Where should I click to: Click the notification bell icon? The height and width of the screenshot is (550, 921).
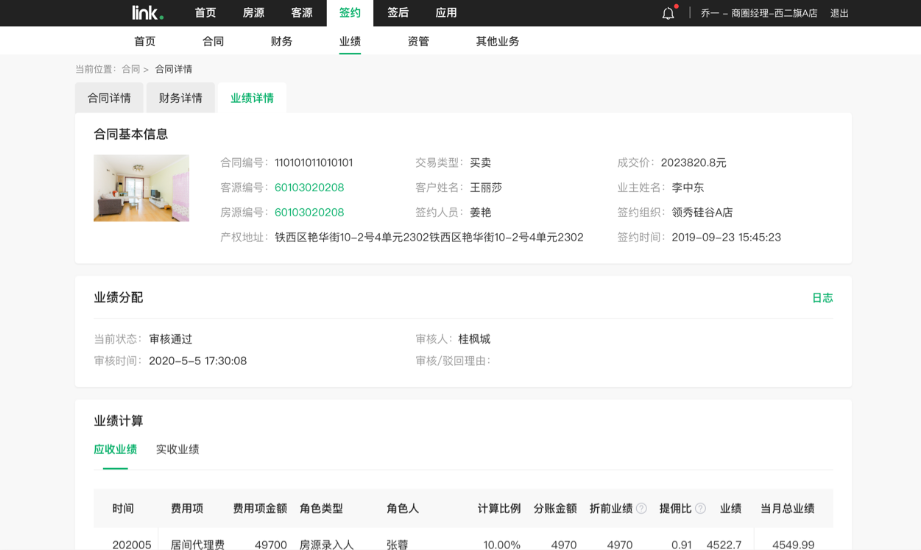(x=668, y=13)
